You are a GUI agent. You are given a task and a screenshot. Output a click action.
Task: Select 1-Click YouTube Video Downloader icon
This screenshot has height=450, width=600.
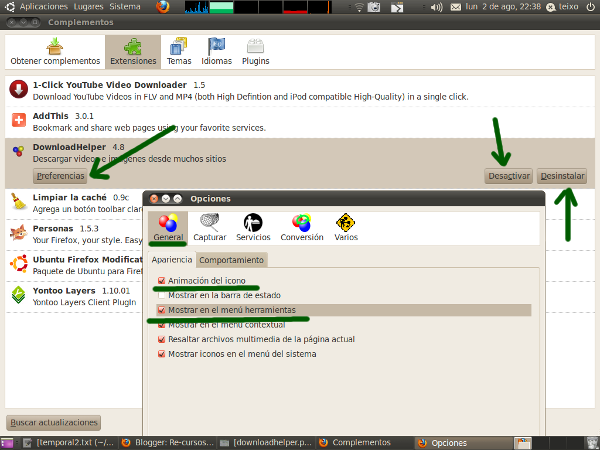point(18,89)
